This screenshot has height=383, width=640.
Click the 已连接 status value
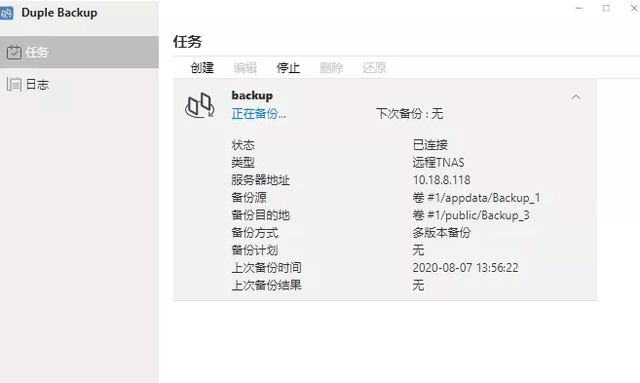(x=430, y=145)
